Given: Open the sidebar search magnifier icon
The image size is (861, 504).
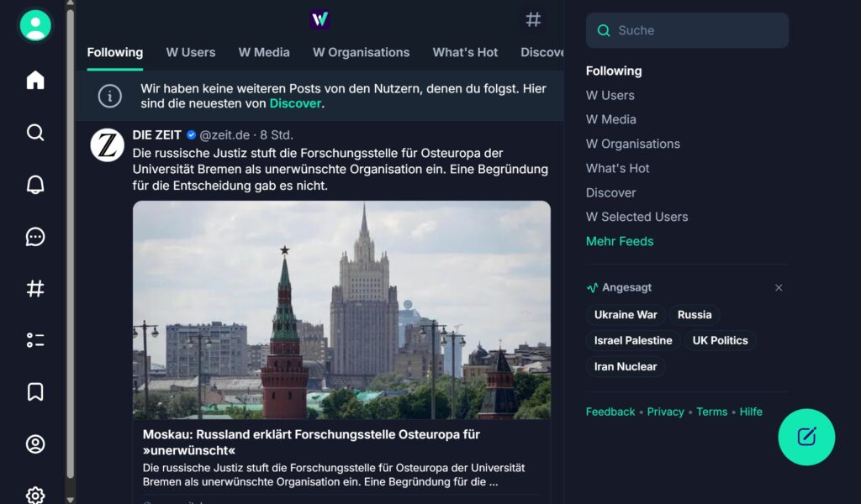Looking at the screenshot, I should pos(35,132).
